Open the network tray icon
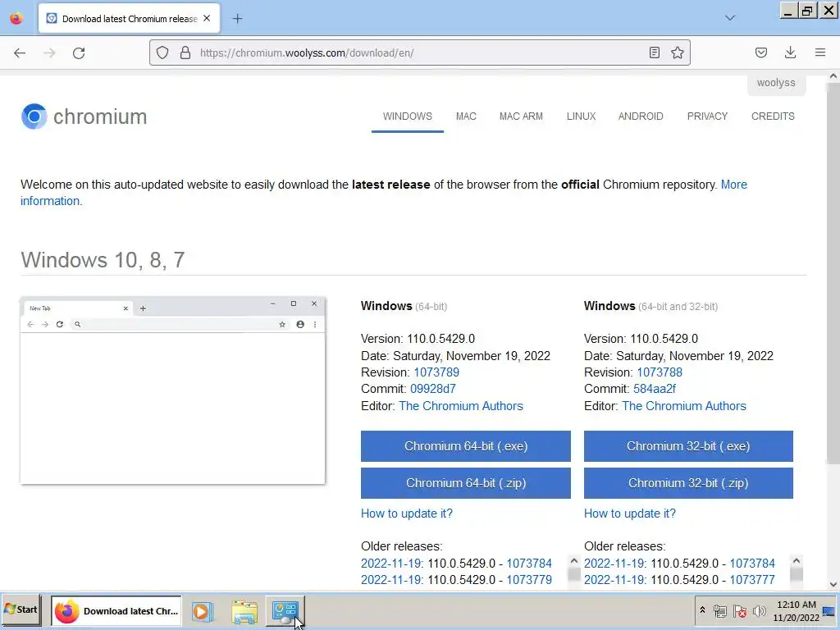This screenshot has height=630, width=840. 720,611
